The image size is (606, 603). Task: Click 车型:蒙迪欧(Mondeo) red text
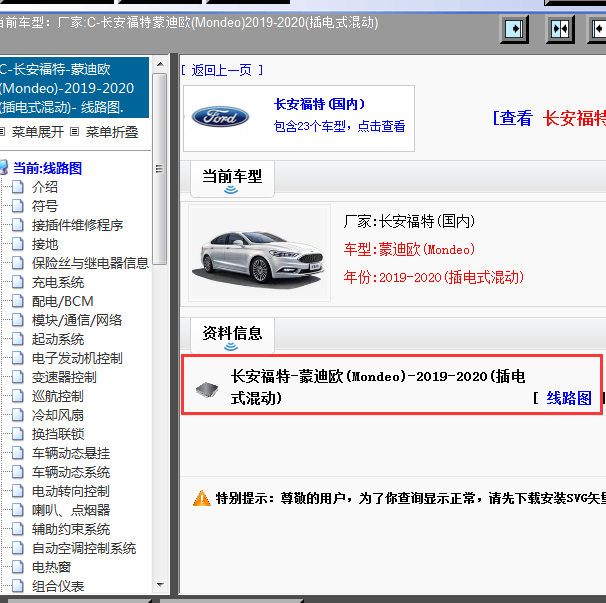(409, 249)
